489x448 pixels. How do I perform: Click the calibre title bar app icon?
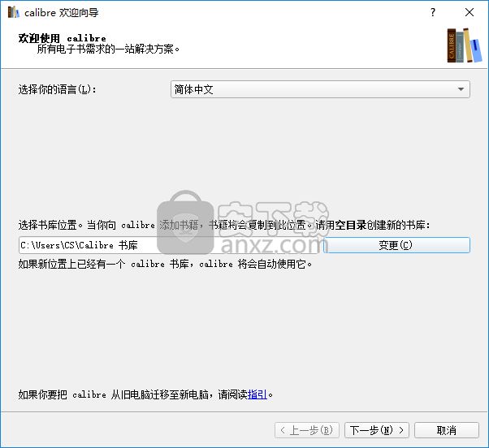[x=14, y=12]
